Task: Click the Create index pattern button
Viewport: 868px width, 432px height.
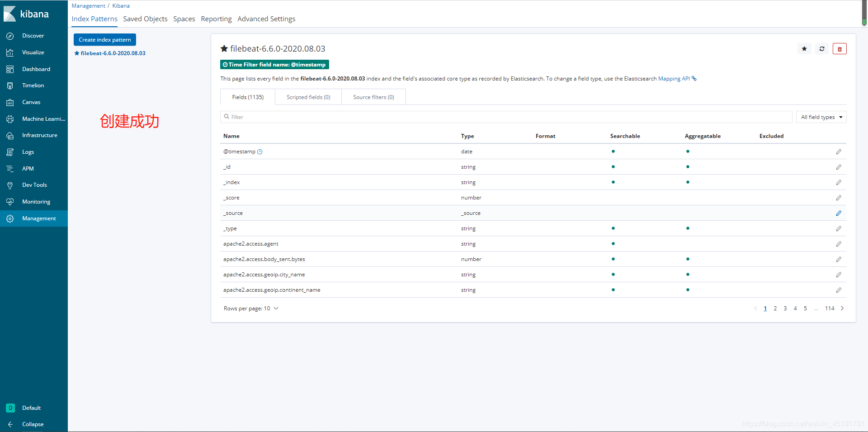Action: [105, 40]
